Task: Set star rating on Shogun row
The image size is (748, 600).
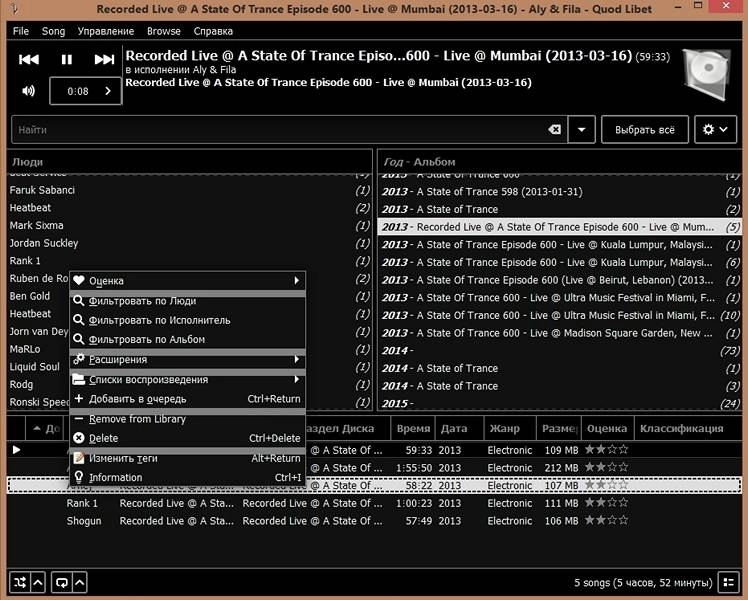Action: [606, 520]
